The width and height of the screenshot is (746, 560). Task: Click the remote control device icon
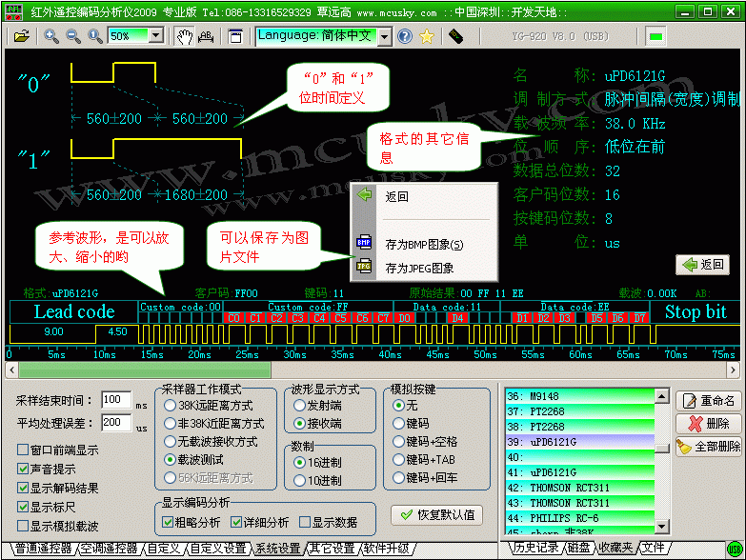[x=455, y=36]
